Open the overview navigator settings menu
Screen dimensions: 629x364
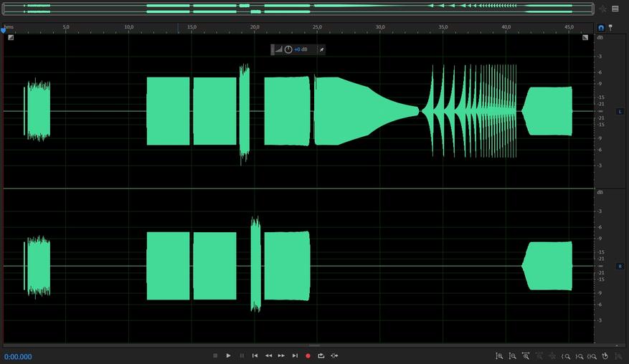615,9
